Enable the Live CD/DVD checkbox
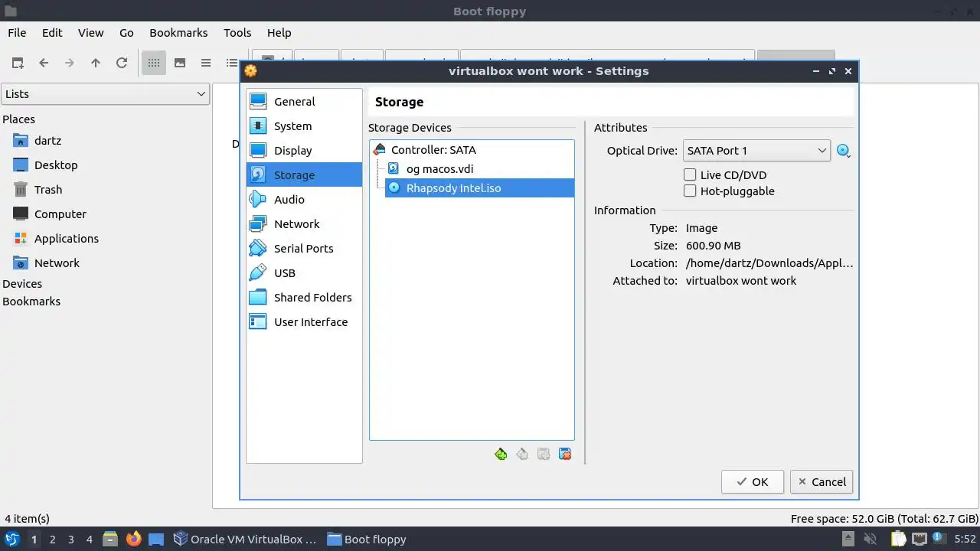The height and width of the screenshot is (551, 980). pos(690,175)
